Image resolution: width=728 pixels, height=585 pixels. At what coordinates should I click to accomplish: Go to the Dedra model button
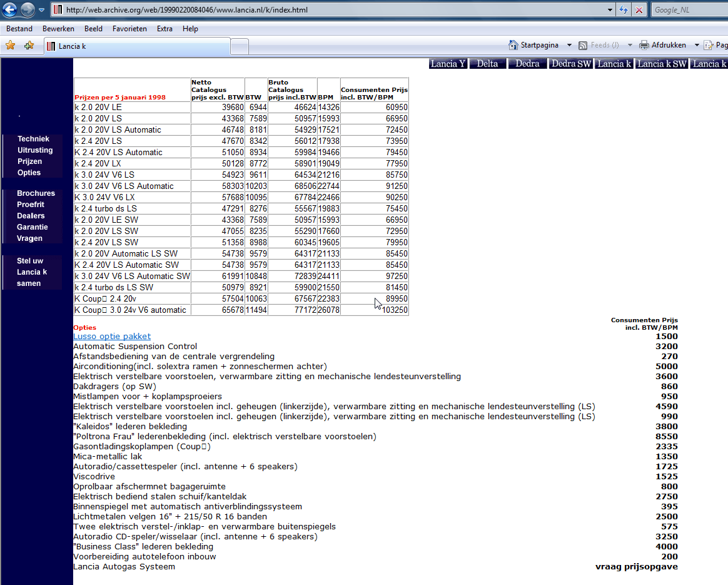(x=527, y=64)
